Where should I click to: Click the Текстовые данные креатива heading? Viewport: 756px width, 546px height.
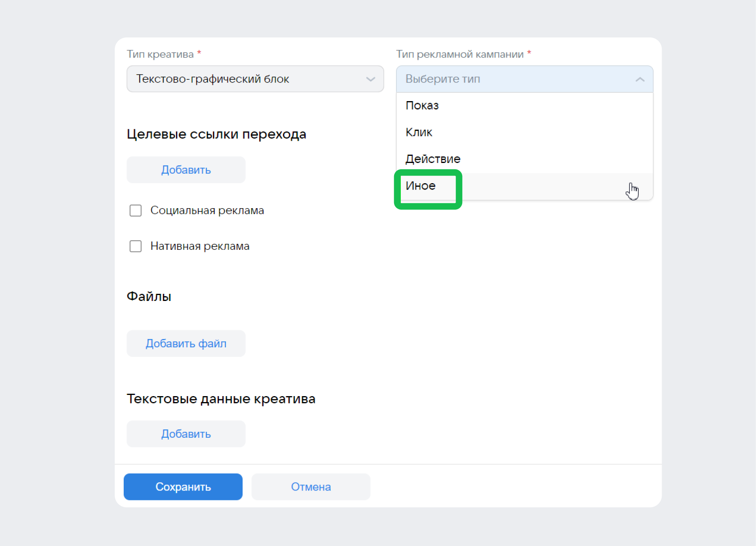[x=221, y=399]
